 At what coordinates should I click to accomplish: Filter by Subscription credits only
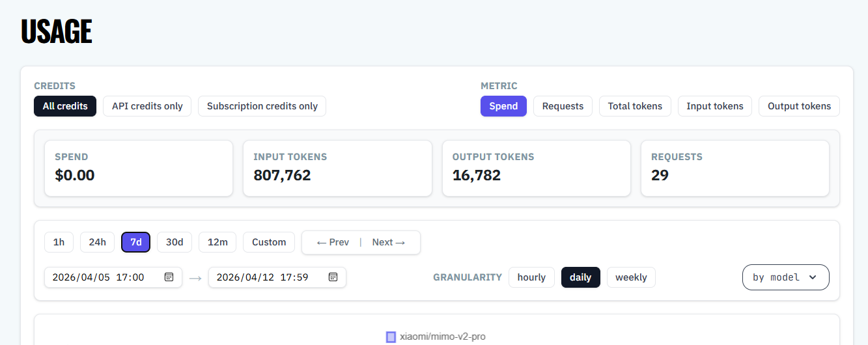(x=262, y=106)
